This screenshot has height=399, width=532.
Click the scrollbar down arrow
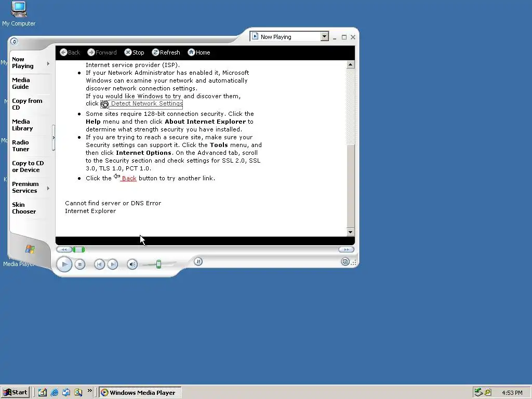point(351,232)
